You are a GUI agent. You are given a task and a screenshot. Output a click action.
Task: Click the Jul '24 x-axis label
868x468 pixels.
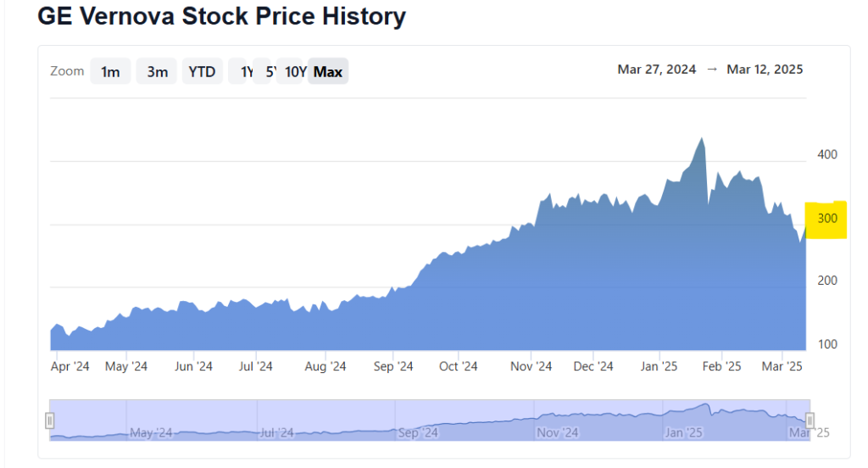pyautogui.click(x=256, y=366)
